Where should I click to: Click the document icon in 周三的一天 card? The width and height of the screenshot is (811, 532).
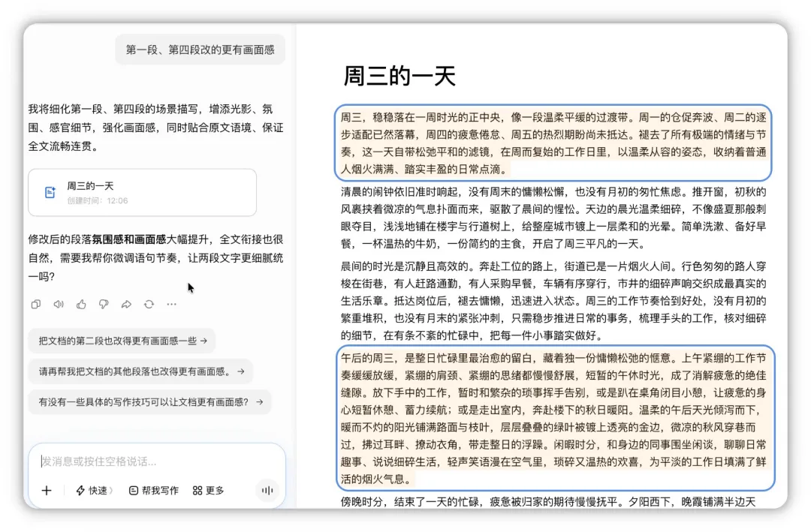click(x=50, y=192)
